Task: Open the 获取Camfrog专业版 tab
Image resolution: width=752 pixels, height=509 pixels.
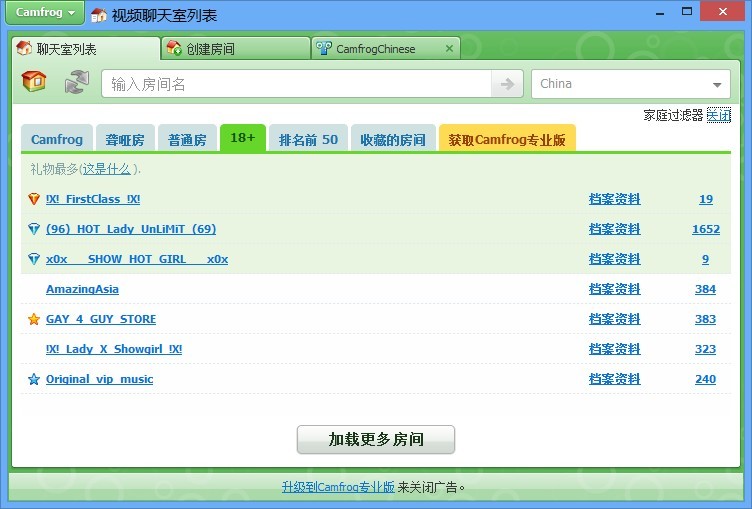Action: pyautogui.click(x=507, y=139)
